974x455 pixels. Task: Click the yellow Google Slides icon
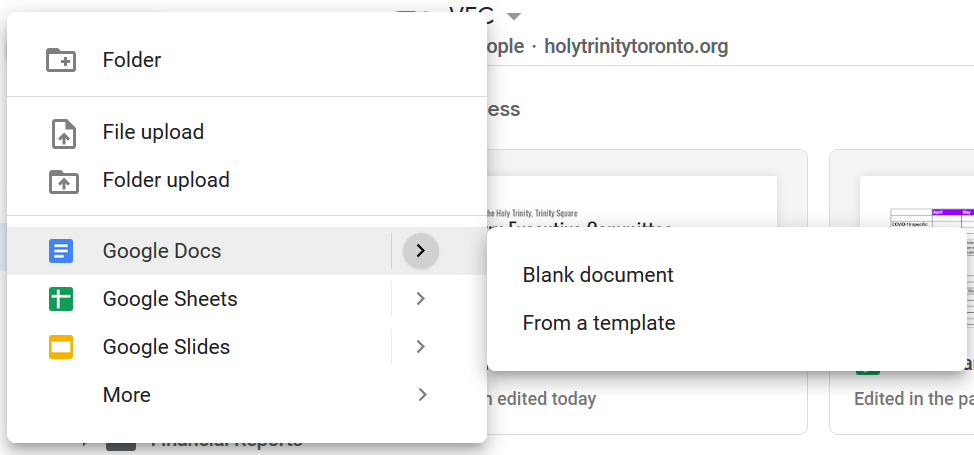(x=61, y=347)
